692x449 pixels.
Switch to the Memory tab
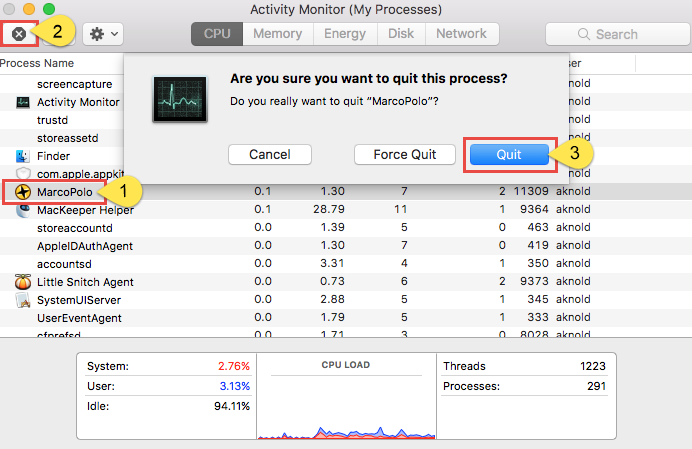tap(277, 34)
